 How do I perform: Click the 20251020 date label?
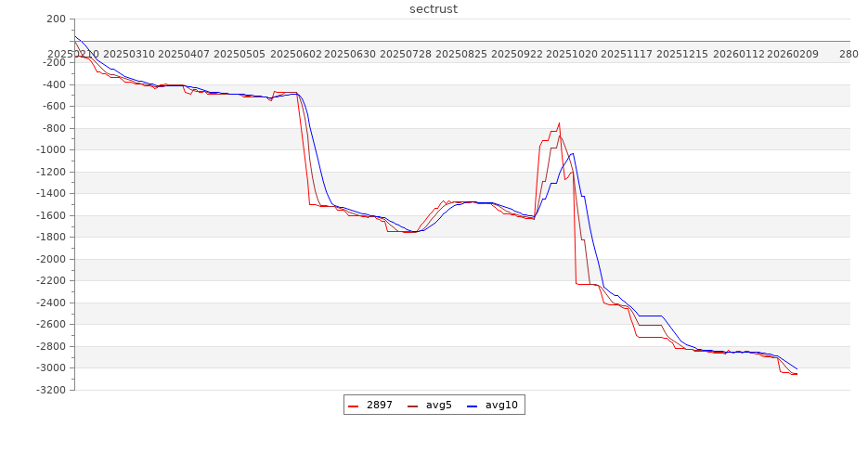click(x=572, y=55)
